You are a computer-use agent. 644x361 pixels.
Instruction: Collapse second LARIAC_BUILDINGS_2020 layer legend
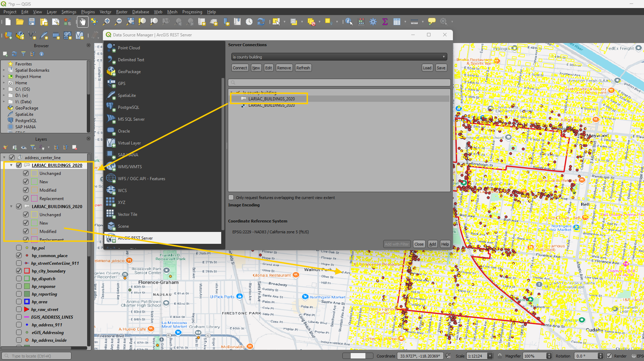[12, 206]
